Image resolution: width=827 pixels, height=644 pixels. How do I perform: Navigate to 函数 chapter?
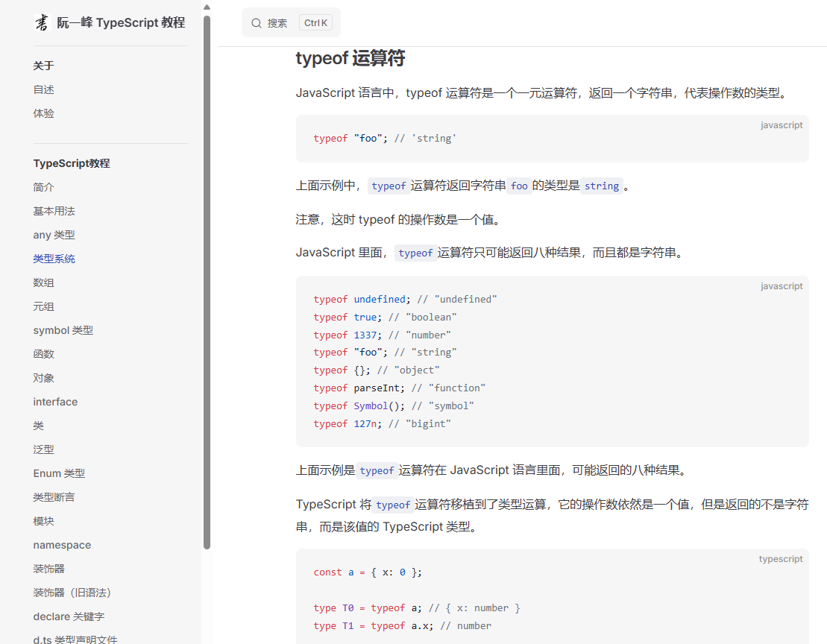click(44, 354)
